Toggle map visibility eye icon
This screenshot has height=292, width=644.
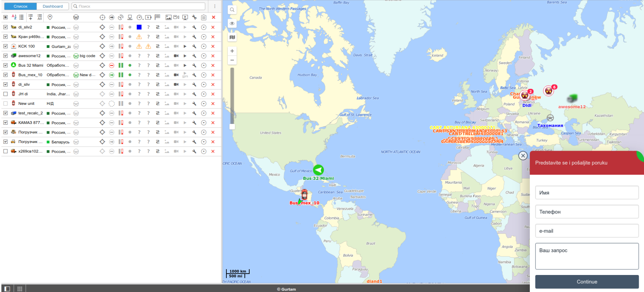coord(232,24)
